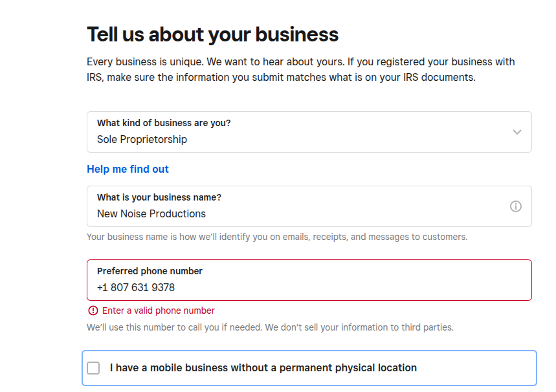This screenshot has height=392, width=556.
Task: Click the New Noise Productions business name text
Action: click(x=151, y=213)
